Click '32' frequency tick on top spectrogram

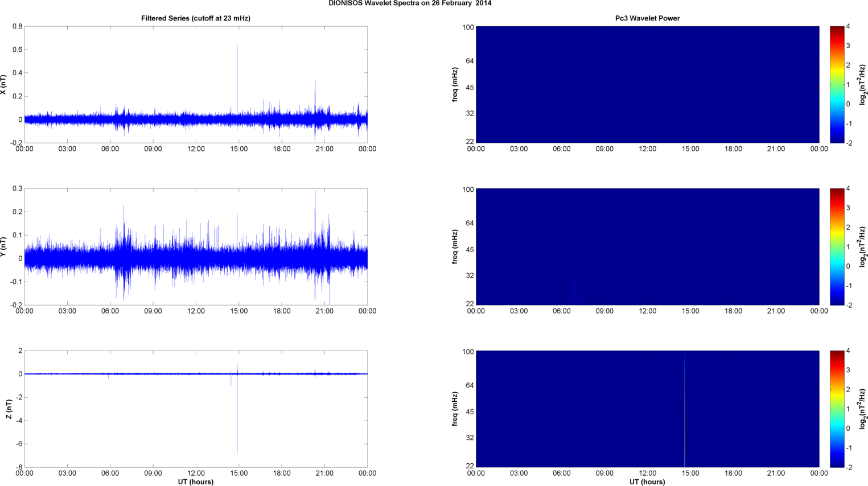[x=470, y=114]
